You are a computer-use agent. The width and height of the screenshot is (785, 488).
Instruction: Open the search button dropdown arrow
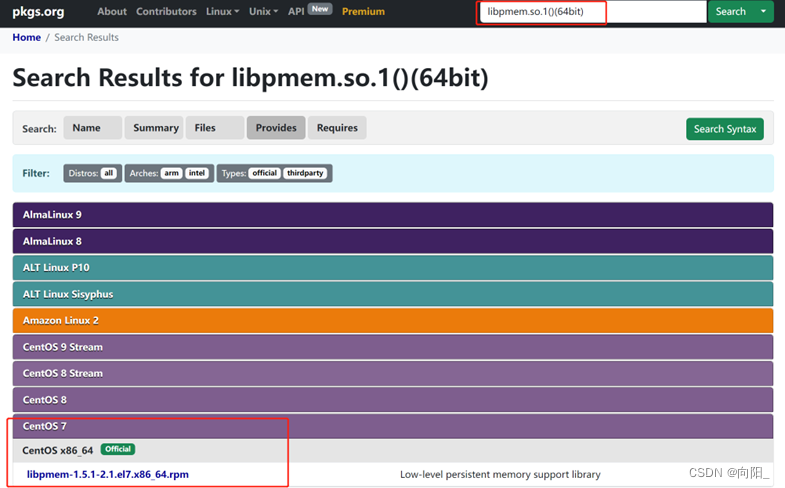tap(763, 12)
